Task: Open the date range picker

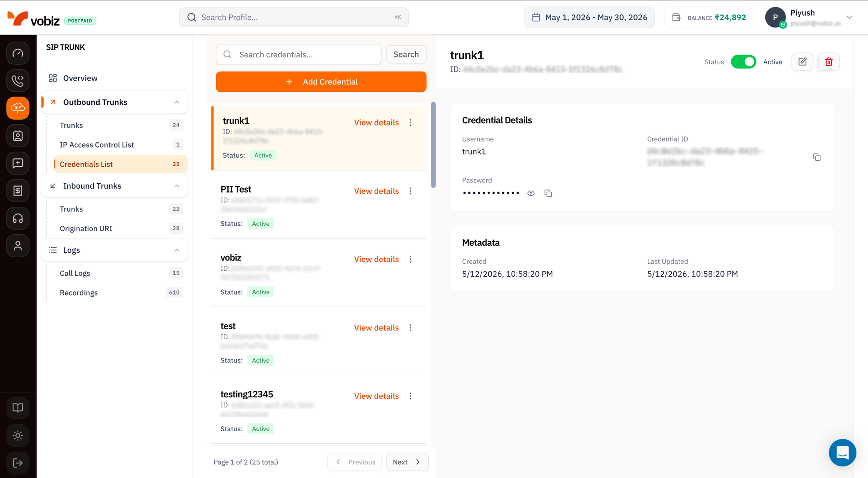Action: pos(589,17)
